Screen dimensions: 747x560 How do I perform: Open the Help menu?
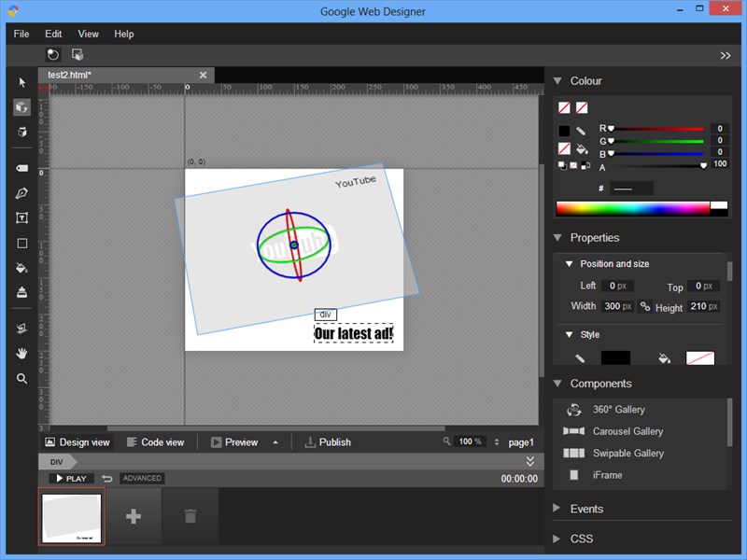[124, 34]
